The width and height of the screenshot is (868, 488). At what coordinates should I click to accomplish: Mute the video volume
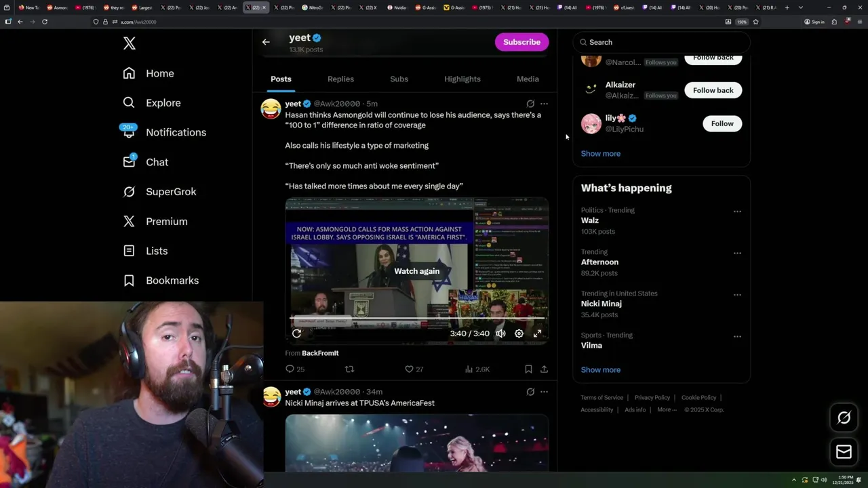tap(500, 333)
